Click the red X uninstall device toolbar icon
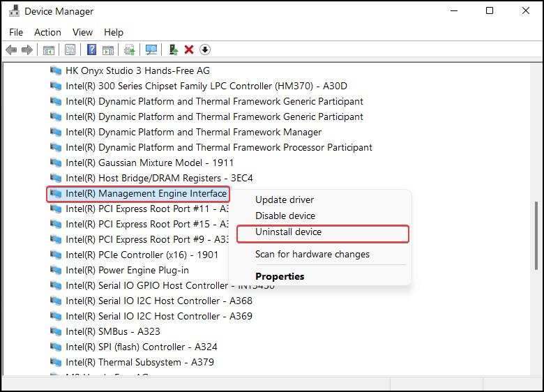Screen dimensions: 544x392 click(189, 50)
